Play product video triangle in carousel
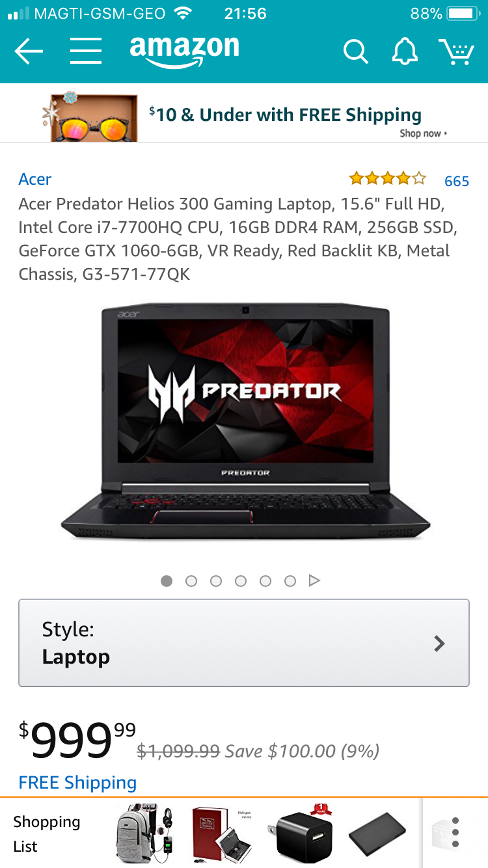Image resolution: width=488 pixels, height=868 pixels. pyautogui.click(x=314, y=580)
